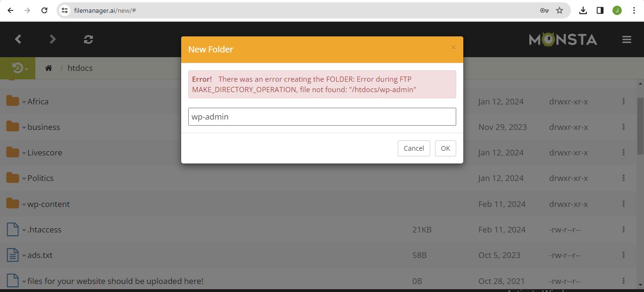Click the home directory icon in breadcrumb

coord(48,68)
